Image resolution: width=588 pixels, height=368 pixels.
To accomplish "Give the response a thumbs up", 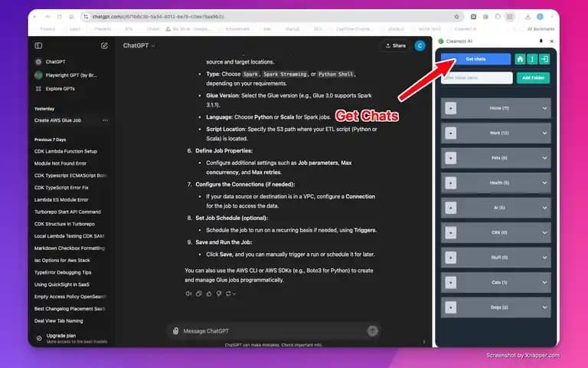I will pos(209,294).
